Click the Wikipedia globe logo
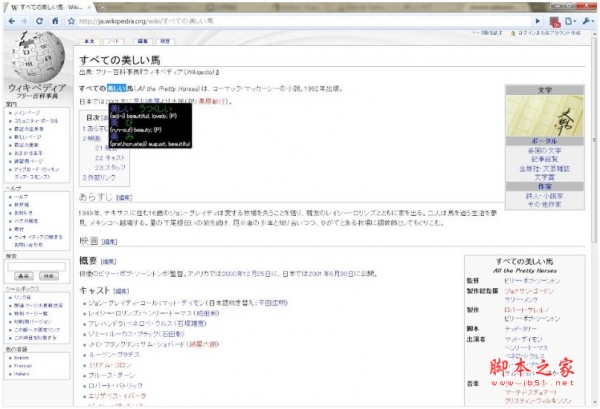600x409 pixels. 37,56
